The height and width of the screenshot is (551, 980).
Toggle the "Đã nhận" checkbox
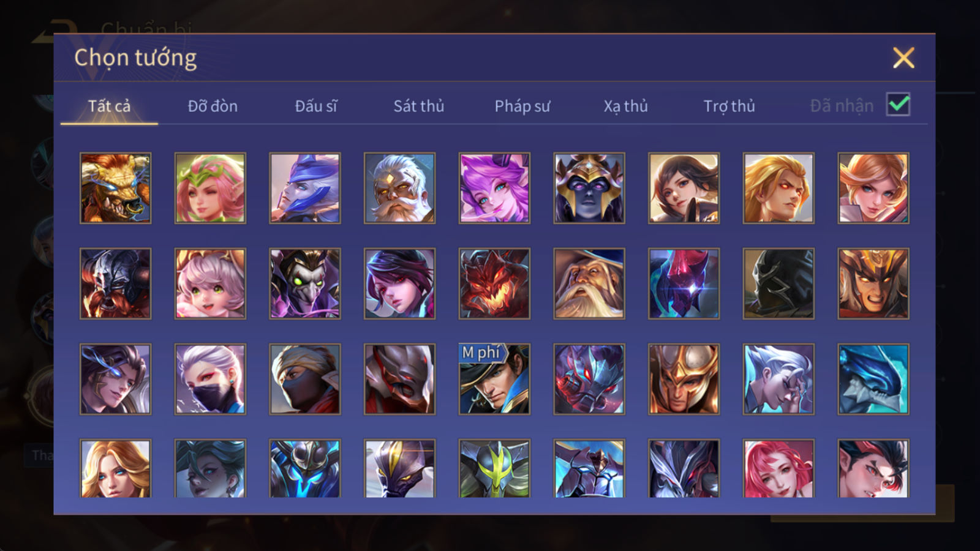click(x=899, y=105)
